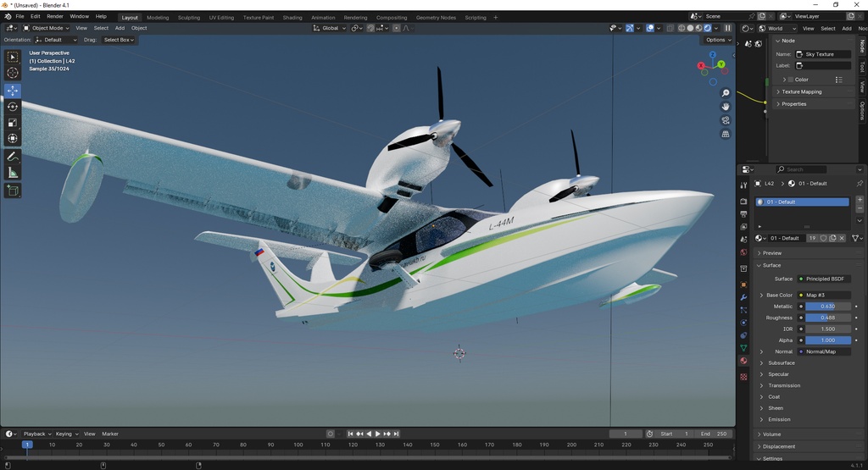Switch to material preview shading
Screen dimensions: 868x470
pyautogui.click(x=698, y=28)
